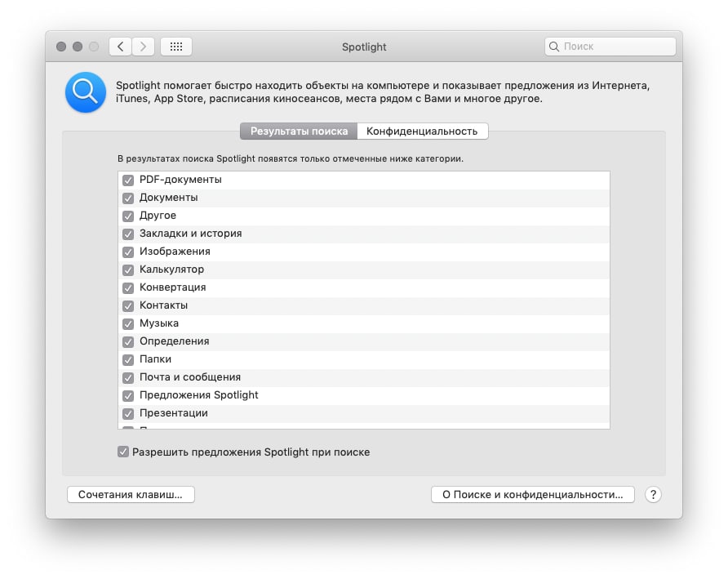
Task: Uncheck Музыка category
Action: coord(128,324)
